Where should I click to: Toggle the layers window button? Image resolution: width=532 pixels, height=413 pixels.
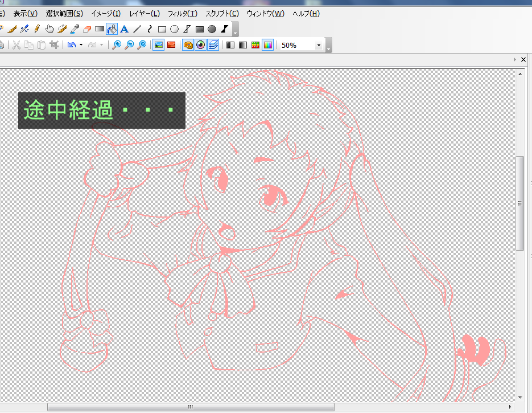(x=213, y=45)
